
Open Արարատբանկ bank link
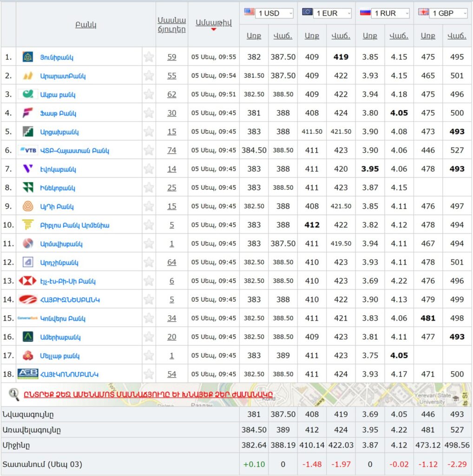(x=63, y=76)
